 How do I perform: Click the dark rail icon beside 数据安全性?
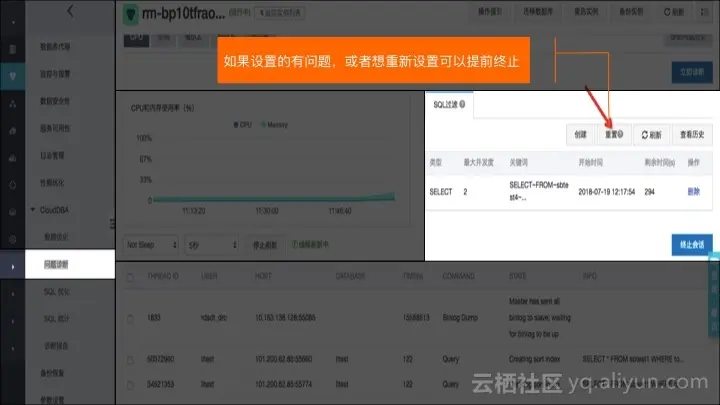[x=12, y=103]
